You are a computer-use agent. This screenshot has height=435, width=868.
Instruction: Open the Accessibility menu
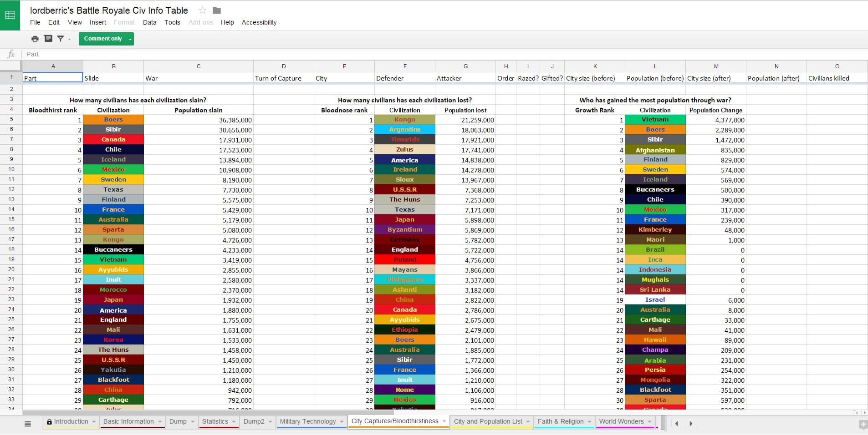[259, 22]
